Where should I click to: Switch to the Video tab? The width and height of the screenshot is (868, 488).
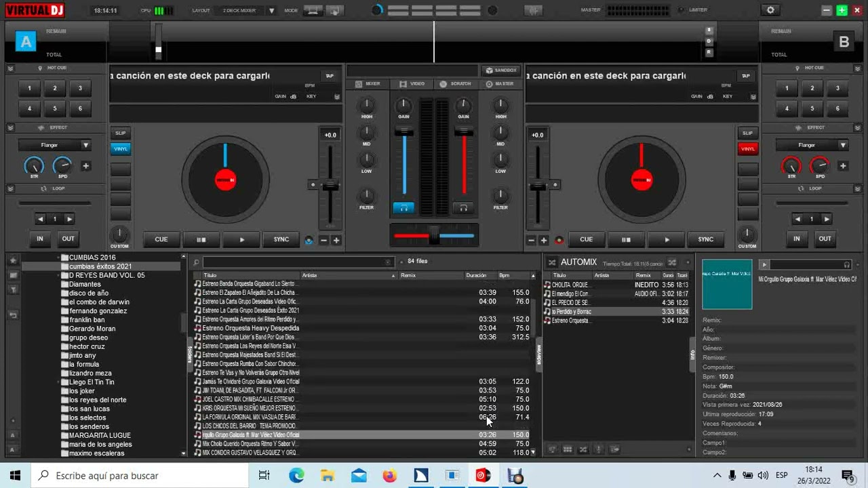pos(412,83)
